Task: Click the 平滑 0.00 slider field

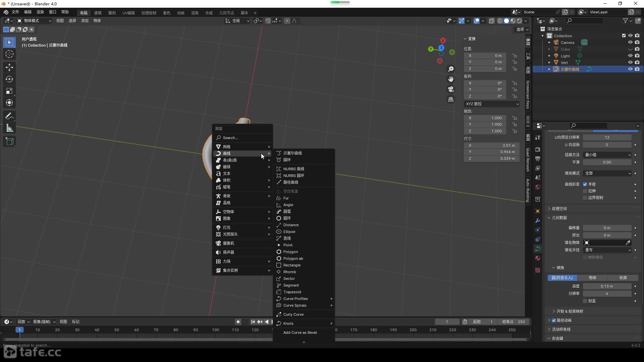Action: [607, 162]
